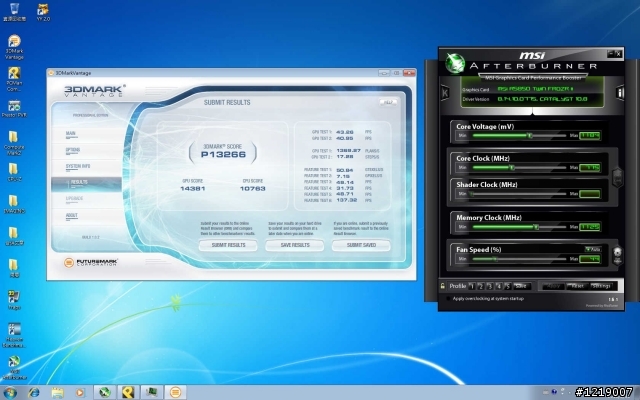Click the link clocks icon beside Core Clock
Viewport: 640px width, 400px height.
pos(617,178)
